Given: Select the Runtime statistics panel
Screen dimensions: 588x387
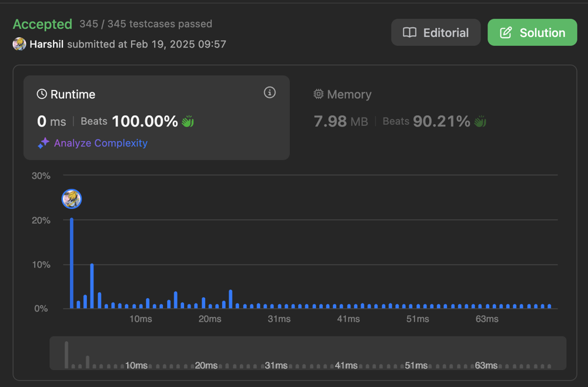Looking at the screenshot, I should click(x=156, y=117).
